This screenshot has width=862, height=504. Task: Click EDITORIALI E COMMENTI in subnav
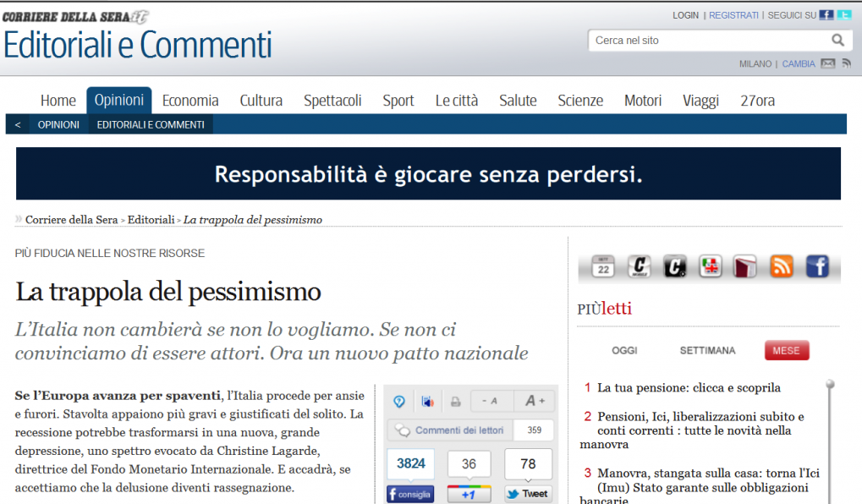tap(151, 125)
